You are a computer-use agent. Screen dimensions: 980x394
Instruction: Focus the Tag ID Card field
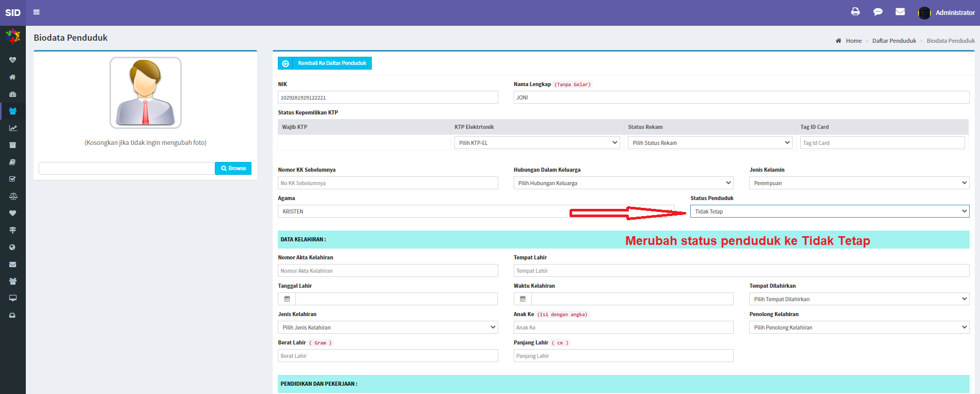click(x=882, y=143)
